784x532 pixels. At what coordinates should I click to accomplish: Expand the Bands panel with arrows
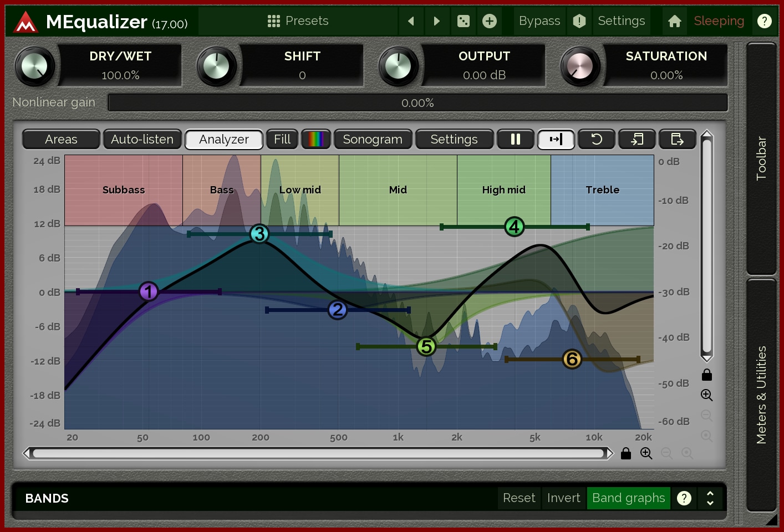pos(710,498)
